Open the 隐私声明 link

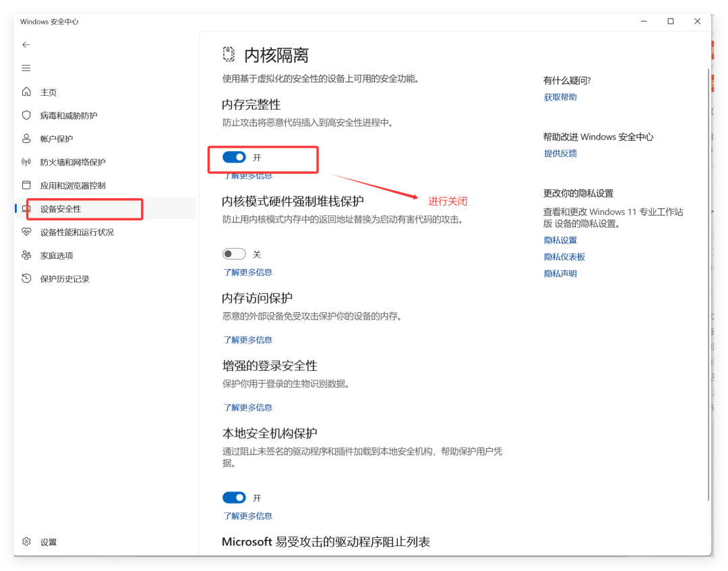point(560,274)
